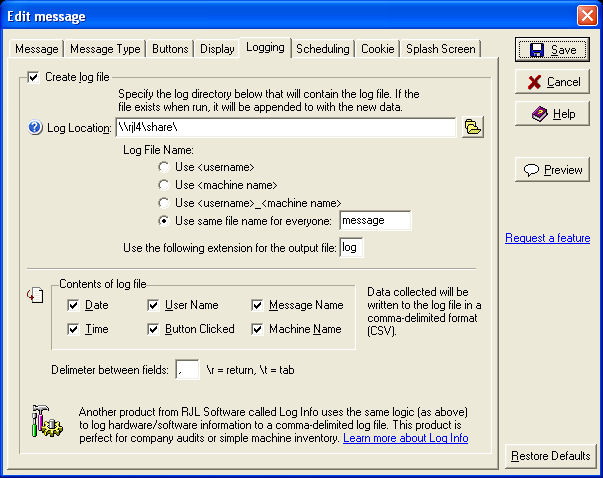Uncheck the Time checkbox

pos(73,329)
